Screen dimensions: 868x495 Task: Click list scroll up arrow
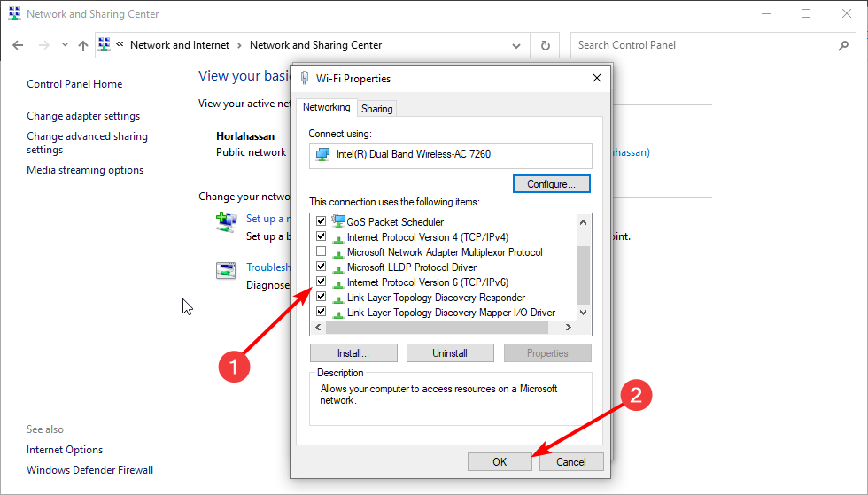583,222
